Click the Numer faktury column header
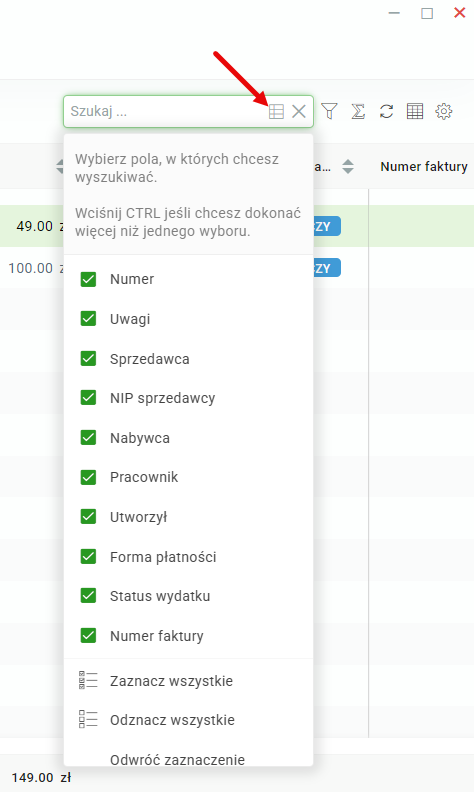474x792 pixels. click(x=423, y=167)
